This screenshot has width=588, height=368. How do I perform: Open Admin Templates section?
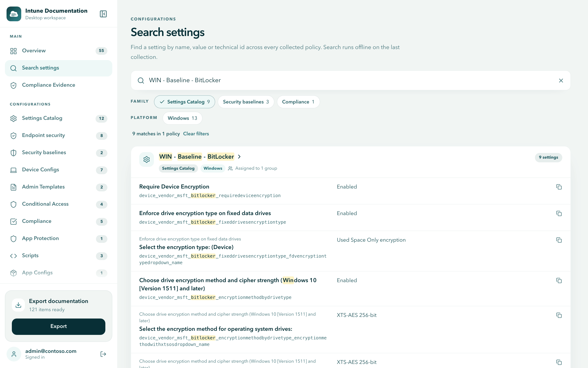tap(59, 187)
